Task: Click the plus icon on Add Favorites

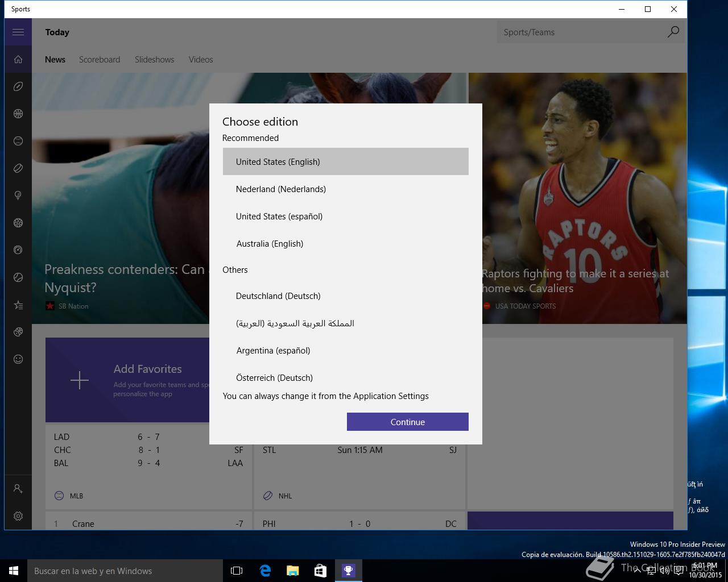Action: click(x=80, y=380)
